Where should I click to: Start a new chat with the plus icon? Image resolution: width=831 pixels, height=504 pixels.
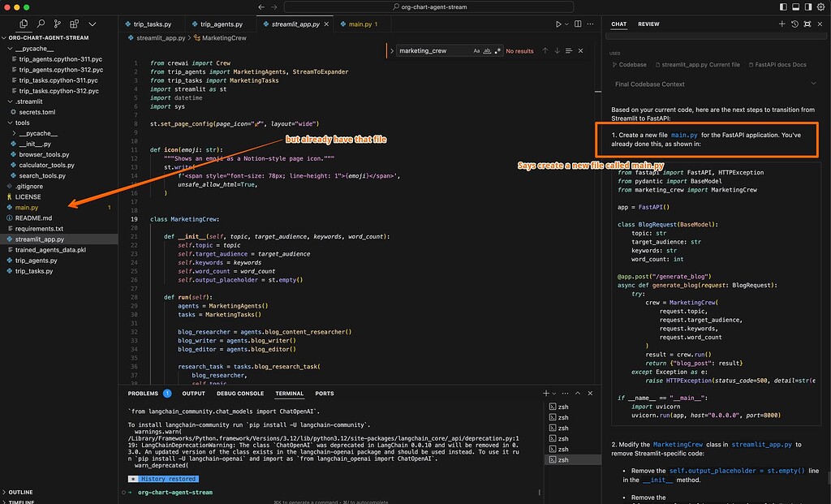781,24
